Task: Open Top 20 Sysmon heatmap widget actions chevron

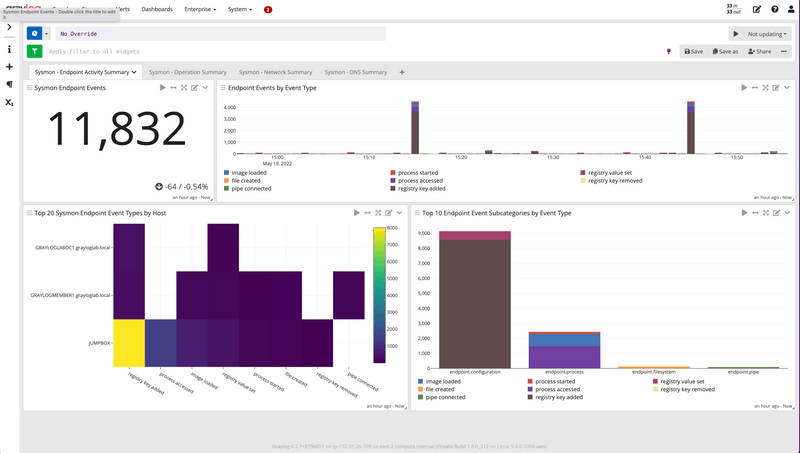Action: [399, 213]
